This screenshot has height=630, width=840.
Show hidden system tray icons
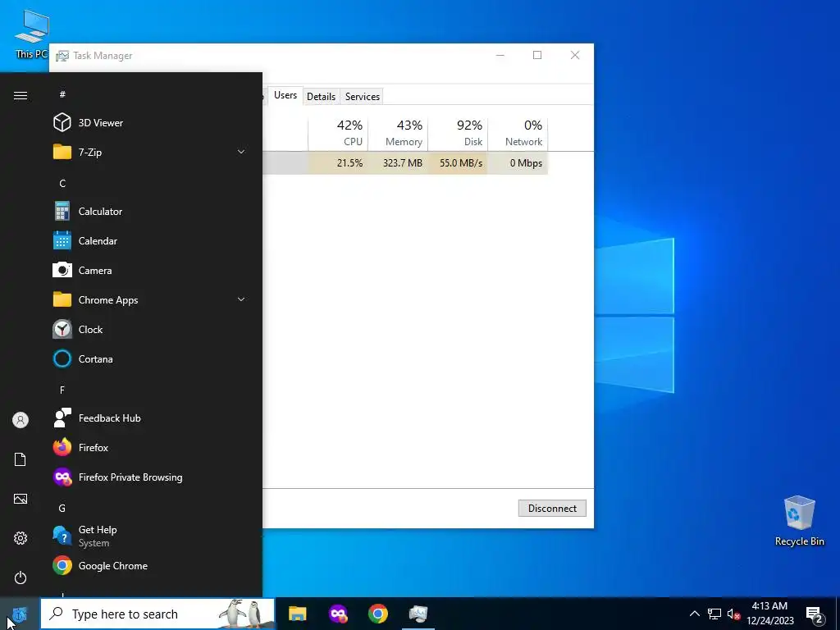(x=694, y=614)
